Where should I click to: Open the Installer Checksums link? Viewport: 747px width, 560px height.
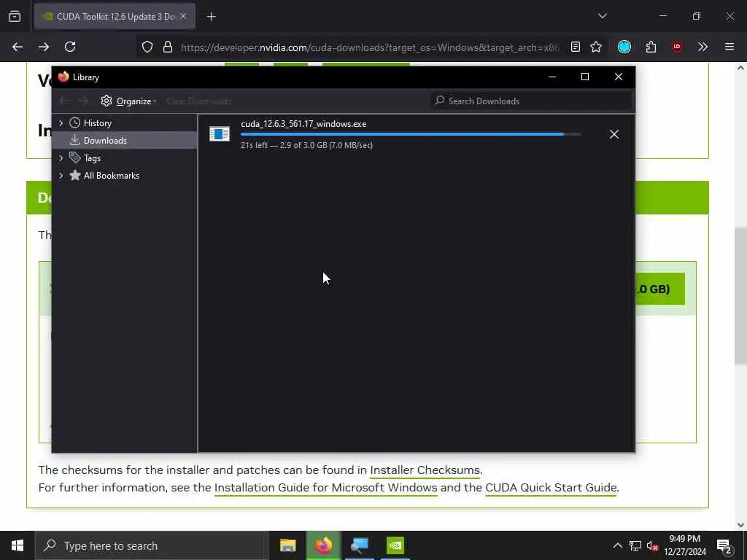point(425,470)
